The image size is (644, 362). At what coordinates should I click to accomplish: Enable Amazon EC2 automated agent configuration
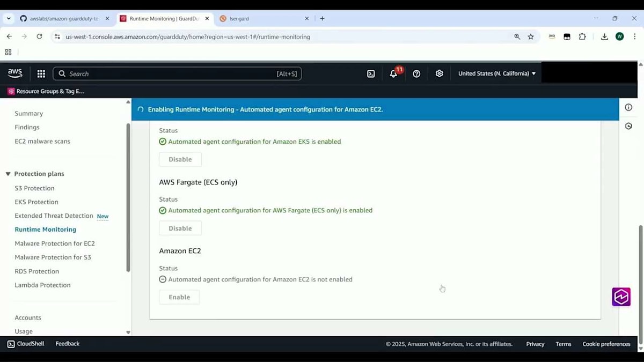coord(179,297)
